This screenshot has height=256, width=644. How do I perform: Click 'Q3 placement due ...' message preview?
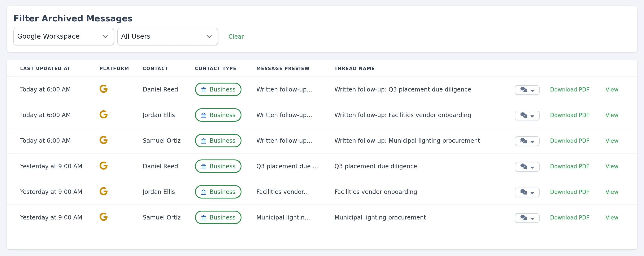point(287,166)
